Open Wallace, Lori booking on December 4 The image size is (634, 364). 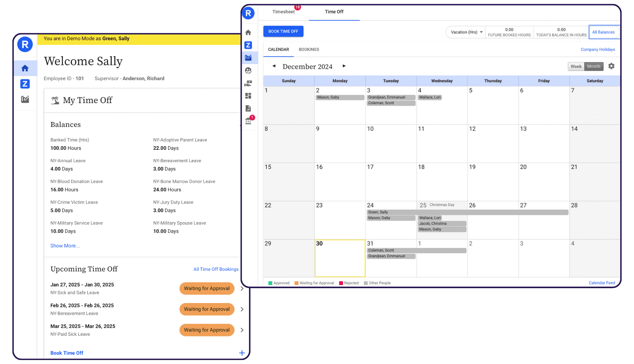pos(430,97)
